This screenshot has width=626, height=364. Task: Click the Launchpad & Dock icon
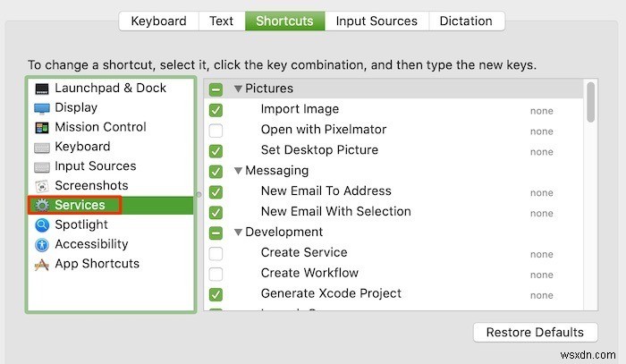point(42,89)
